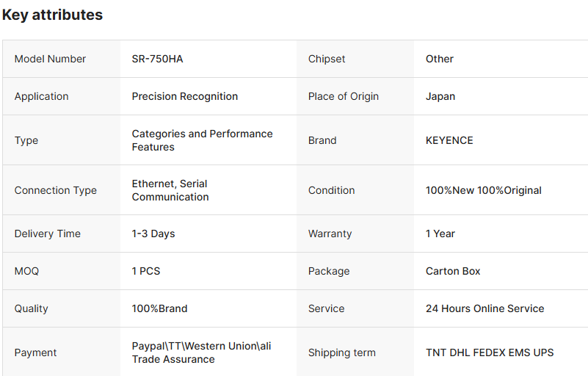Select the KEYENCE brand value

449,140
